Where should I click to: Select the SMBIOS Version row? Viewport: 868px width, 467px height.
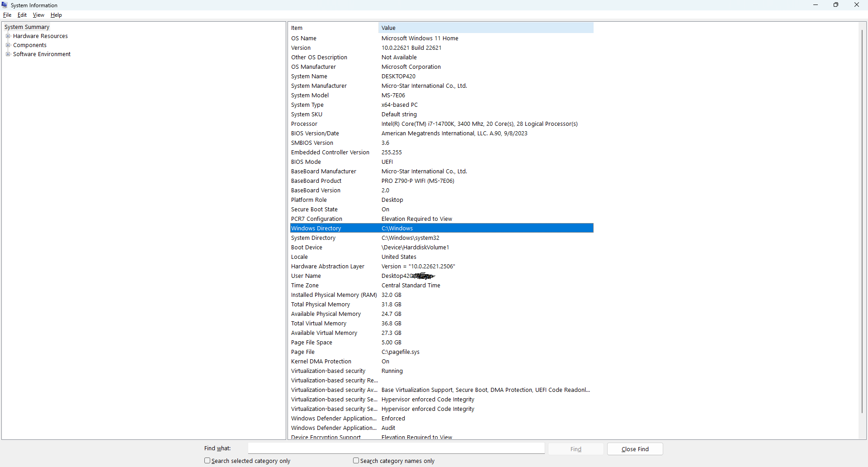(442, 143)
